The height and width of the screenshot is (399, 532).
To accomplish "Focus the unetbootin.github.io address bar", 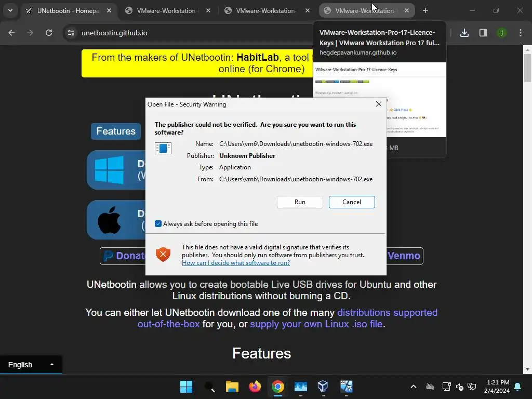I will [114, 33].
